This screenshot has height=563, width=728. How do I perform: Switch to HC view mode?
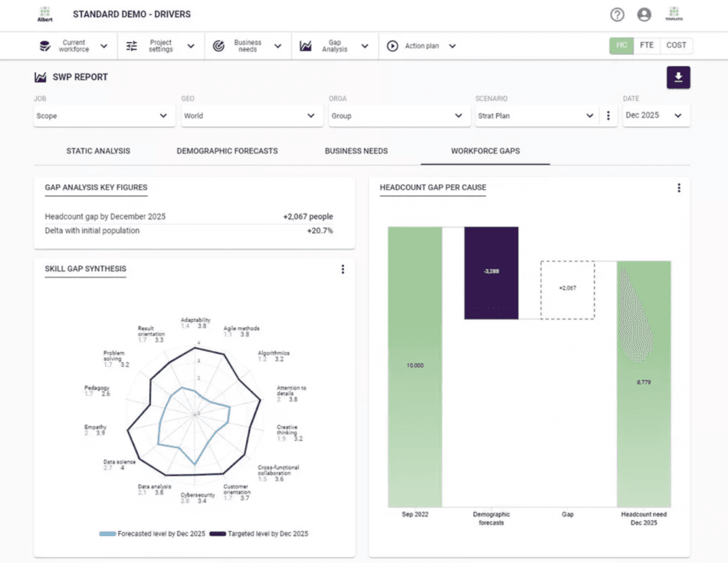coord(621,45)
